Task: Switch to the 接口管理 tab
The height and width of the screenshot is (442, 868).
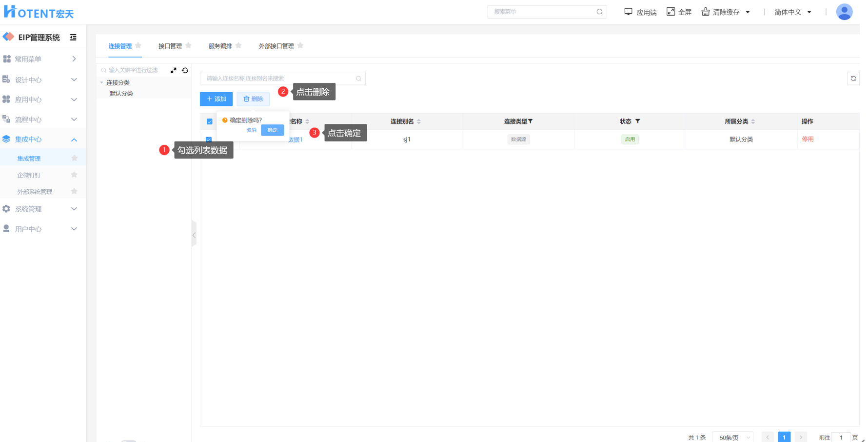Action: click(x=170, y=46)
